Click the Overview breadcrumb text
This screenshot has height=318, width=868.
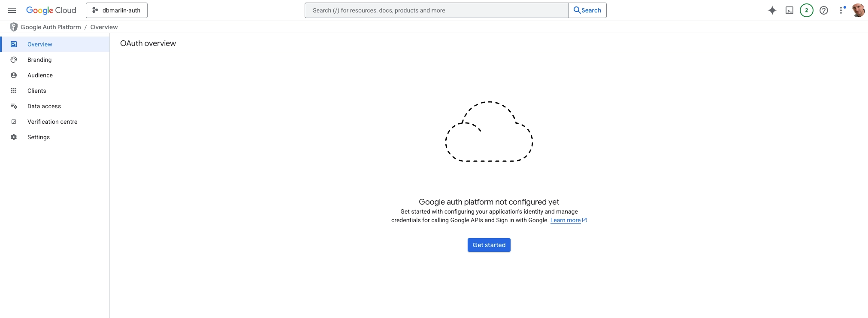(104, 27)
